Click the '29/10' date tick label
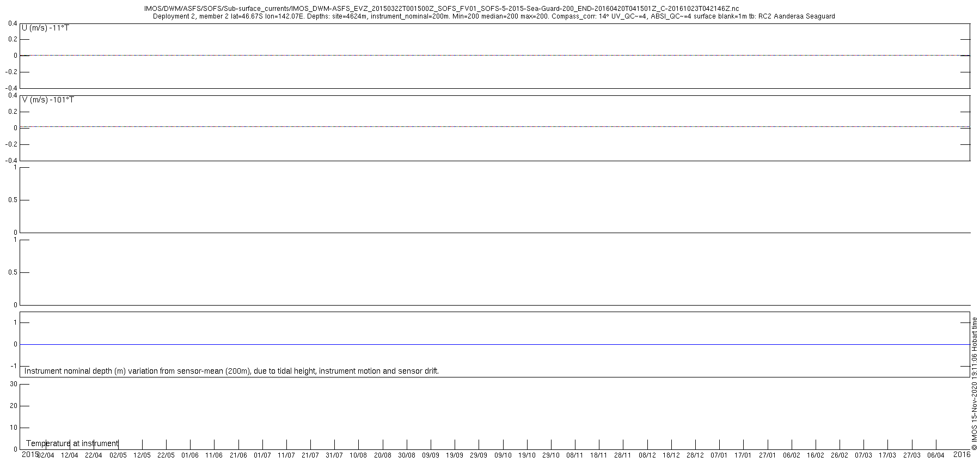This screenshot has width=980, height=463. pyautogui.click(x=551, y=455)
